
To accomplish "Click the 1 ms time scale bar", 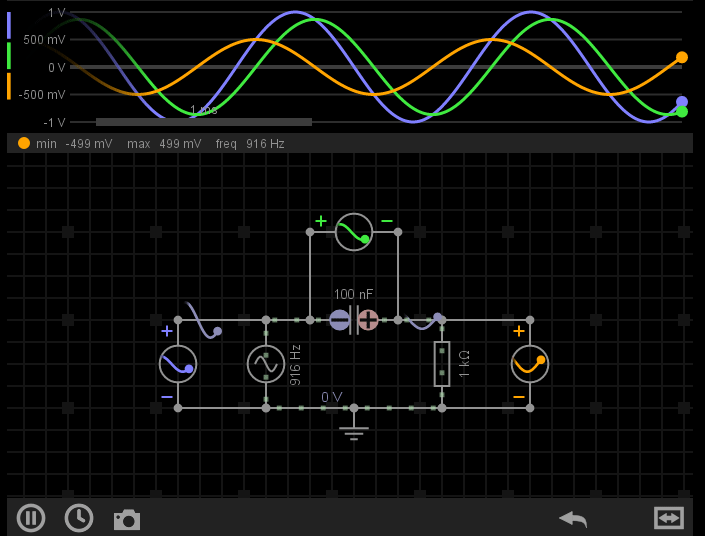I will coord(204,121).
